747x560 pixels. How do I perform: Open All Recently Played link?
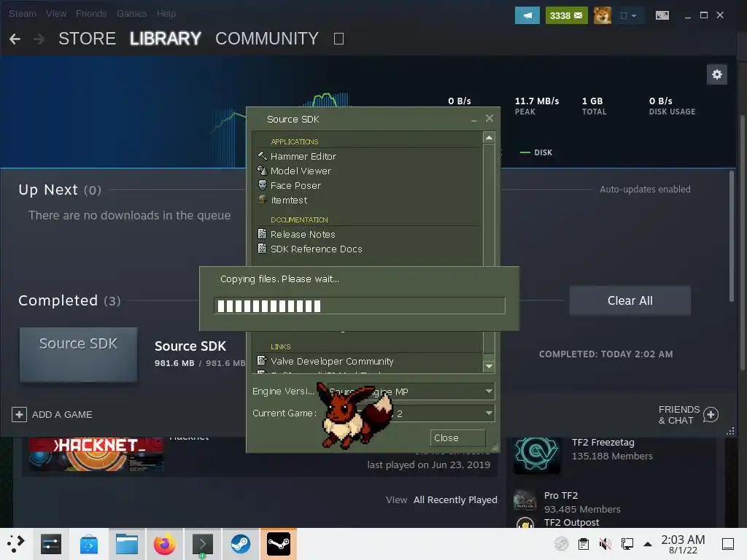point(455,499)
